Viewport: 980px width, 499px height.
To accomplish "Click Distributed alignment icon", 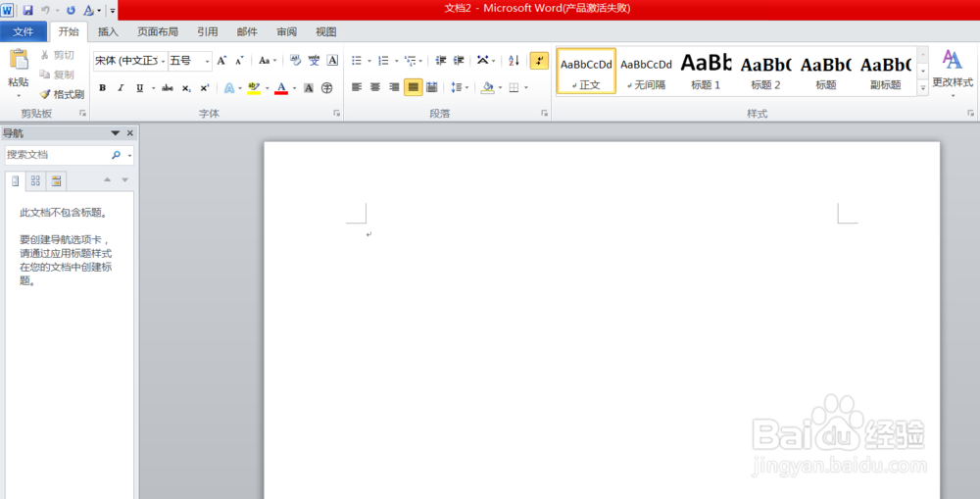I will [x=432, y=87].
